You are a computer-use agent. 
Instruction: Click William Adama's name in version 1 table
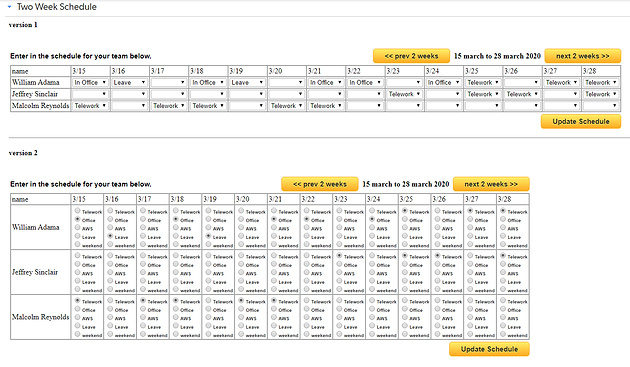click(36, 82)
